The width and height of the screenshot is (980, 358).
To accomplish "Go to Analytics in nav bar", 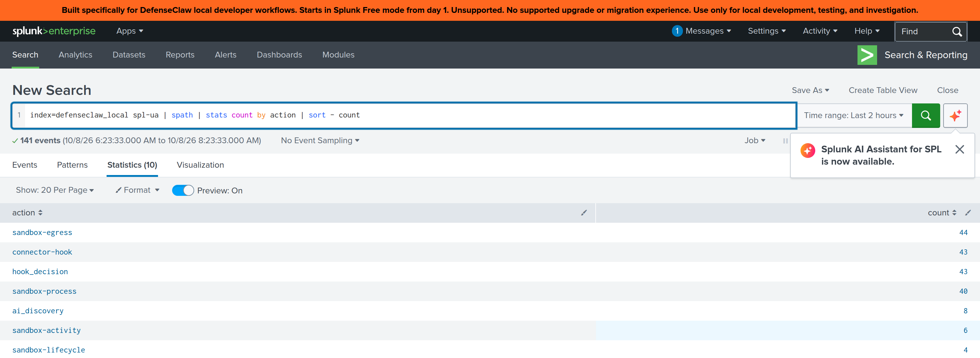I will pyautogui.click(x=75, y=55).
